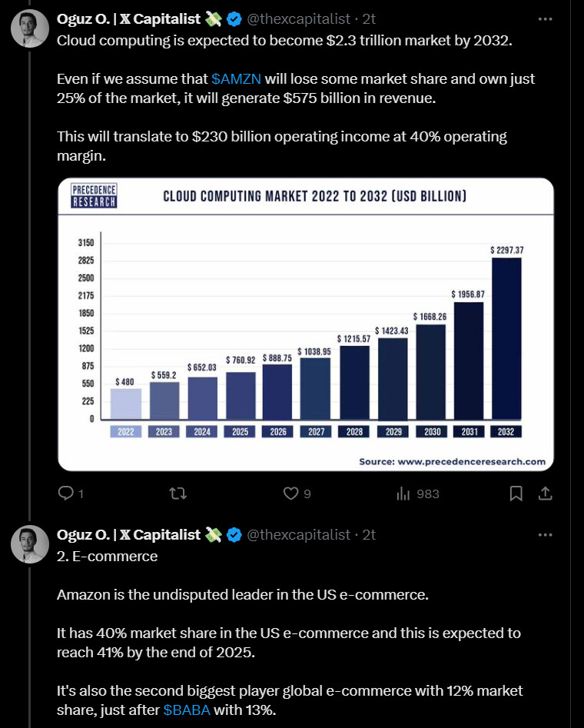This screenshot has width=584, height=728.
Task: Click author name on E-commerce tweet
Action: pyautogui.click(x=128, y=534)
